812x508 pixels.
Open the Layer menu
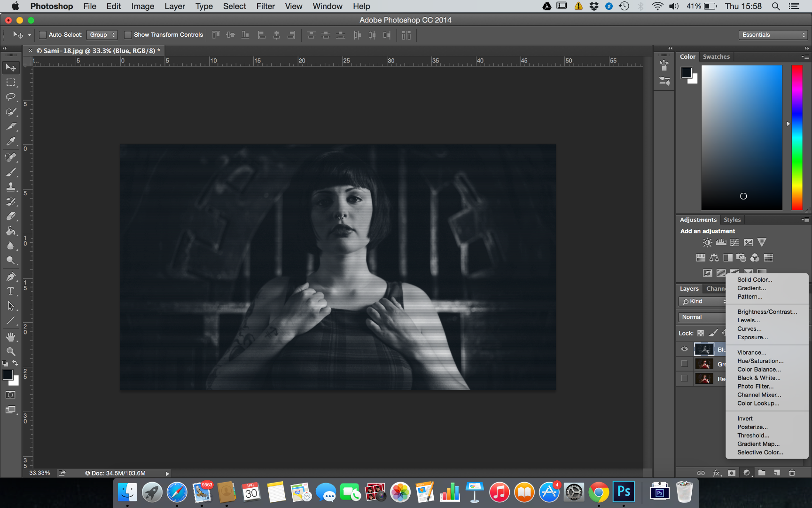point(174,6)
